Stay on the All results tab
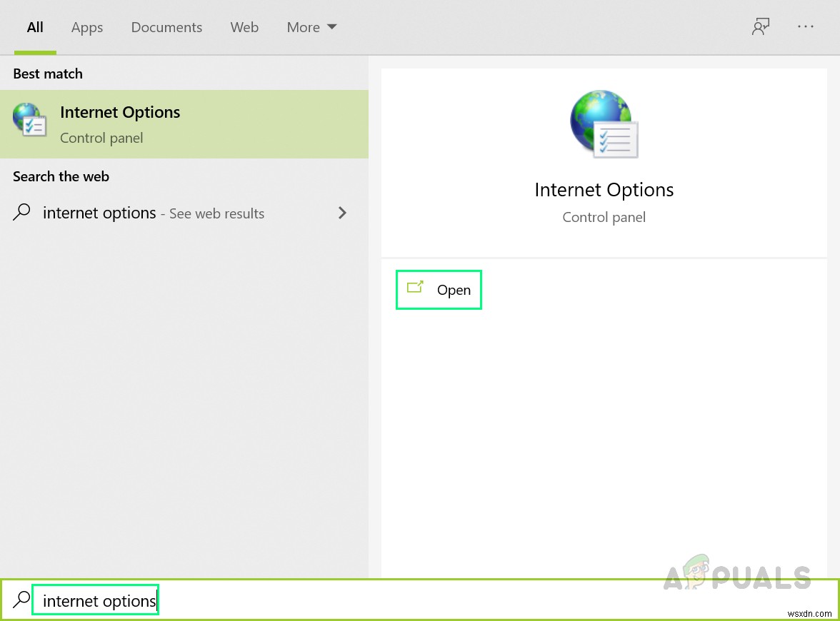 (x=34, y=28)
